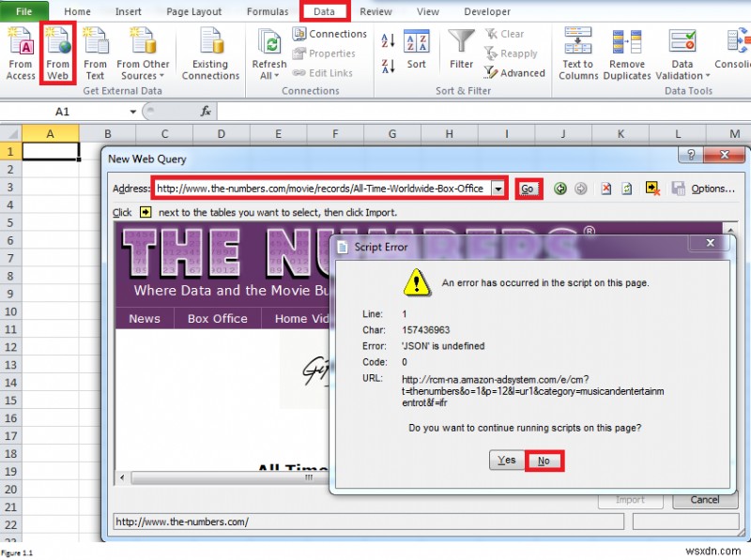Viewport: 751px width, 560px height.
Task: Toggle table selection arrow icons visibility
Action: pyautogui.click(x=652, y=189)
